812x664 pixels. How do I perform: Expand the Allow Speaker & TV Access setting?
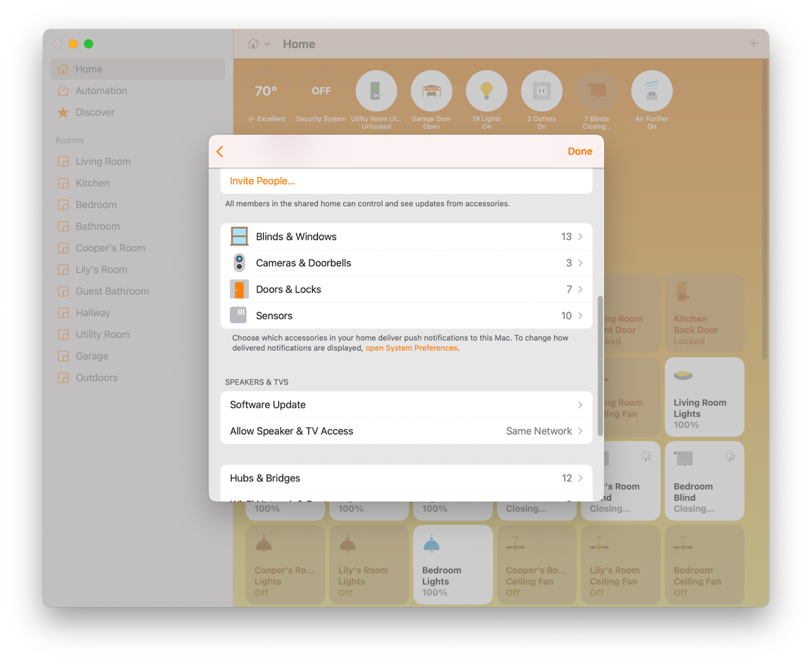point(406,430)
